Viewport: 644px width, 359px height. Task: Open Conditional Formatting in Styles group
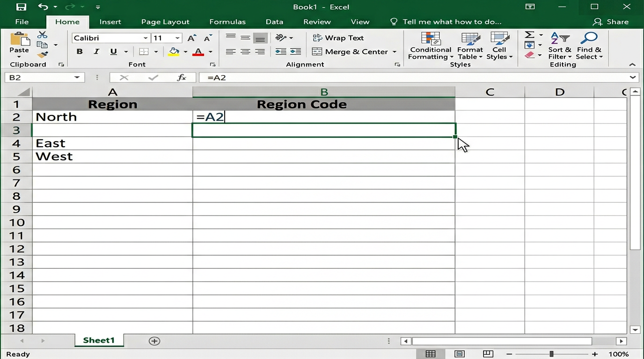(x=430, y=46)
